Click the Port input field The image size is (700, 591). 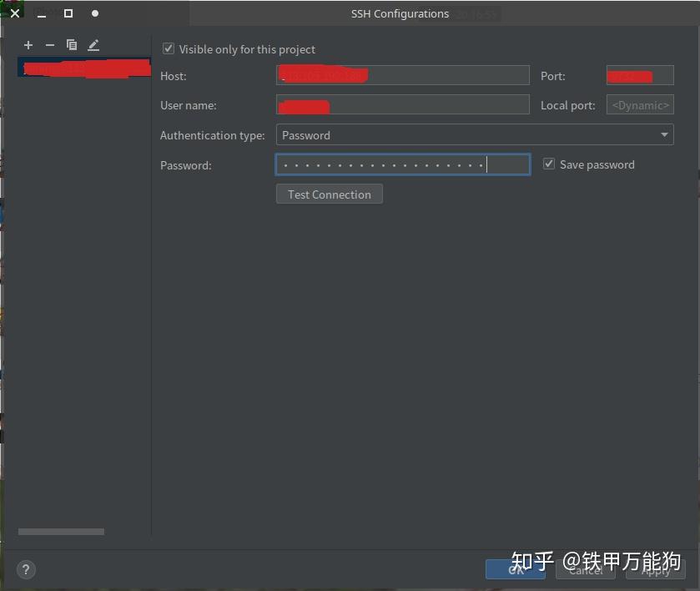(x=639, y=74)
